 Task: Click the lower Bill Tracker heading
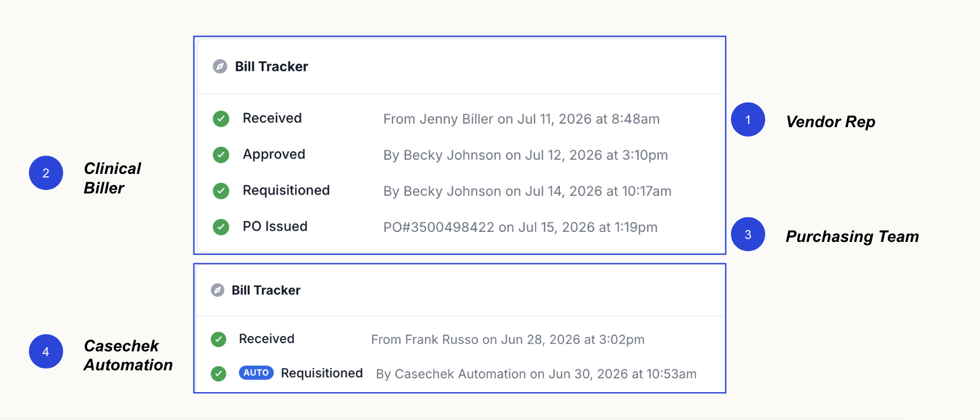(x=266, y=290)
